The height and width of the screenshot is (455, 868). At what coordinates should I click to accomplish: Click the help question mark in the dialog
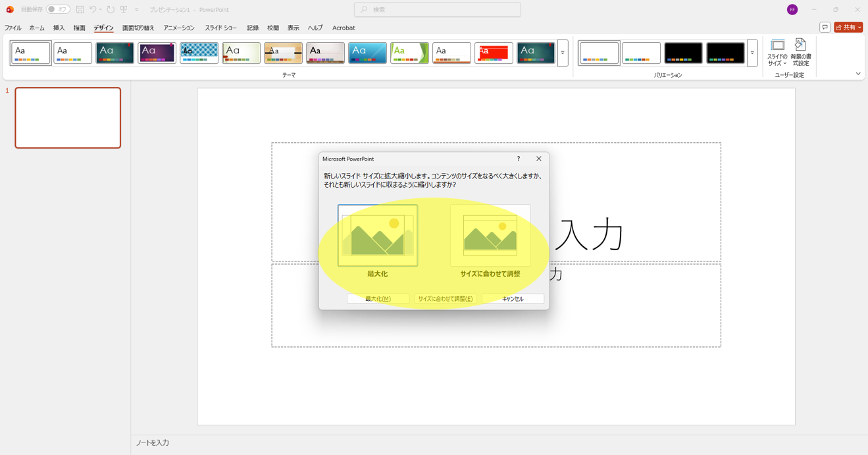(519, 159)
